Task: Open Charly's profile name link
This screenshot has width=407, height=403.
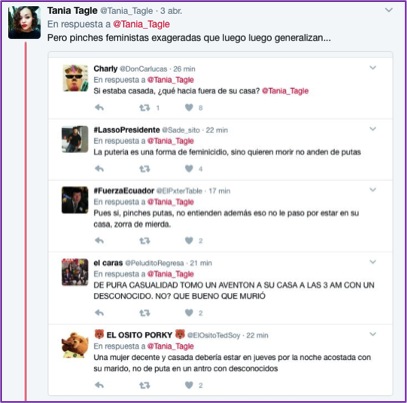Action: click(105, 69)
